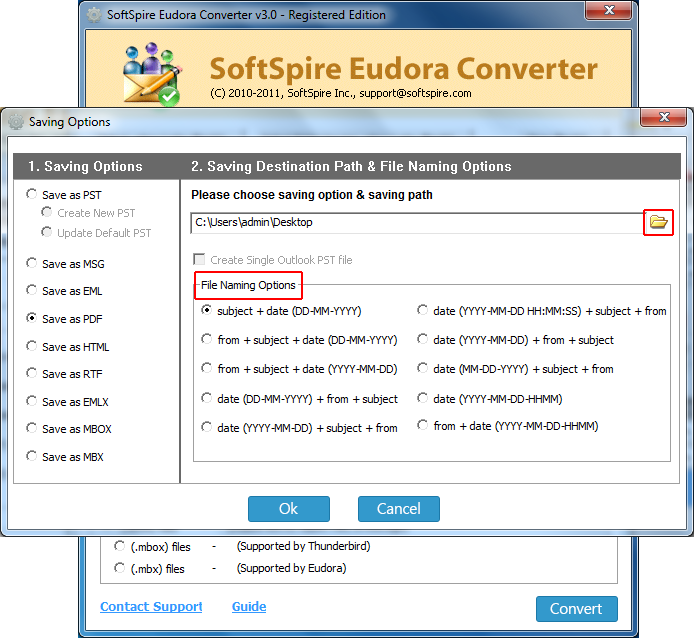
Task: Click the support@softspire.com copyright text
Action: (x=341, y=93)
